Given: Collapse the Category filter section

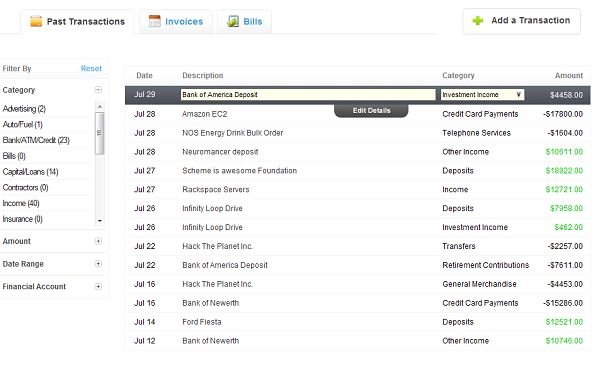Looking at the screenshot, I should tap(98, 90).
